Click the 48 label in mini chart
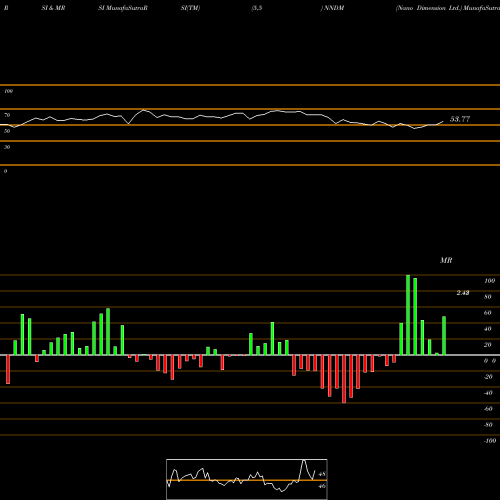 click(322, 474)
